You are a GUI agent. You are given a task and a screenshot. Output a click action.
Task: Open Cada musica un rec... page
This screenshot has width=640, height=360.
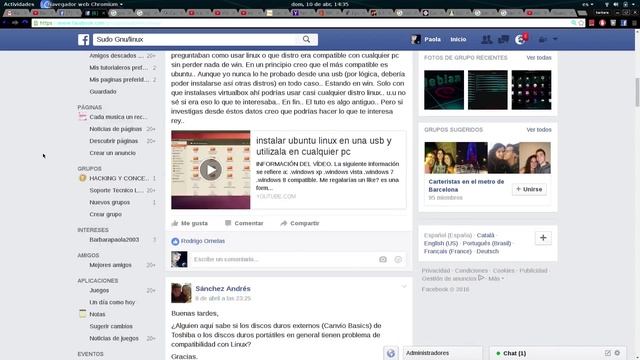(118, 117)
